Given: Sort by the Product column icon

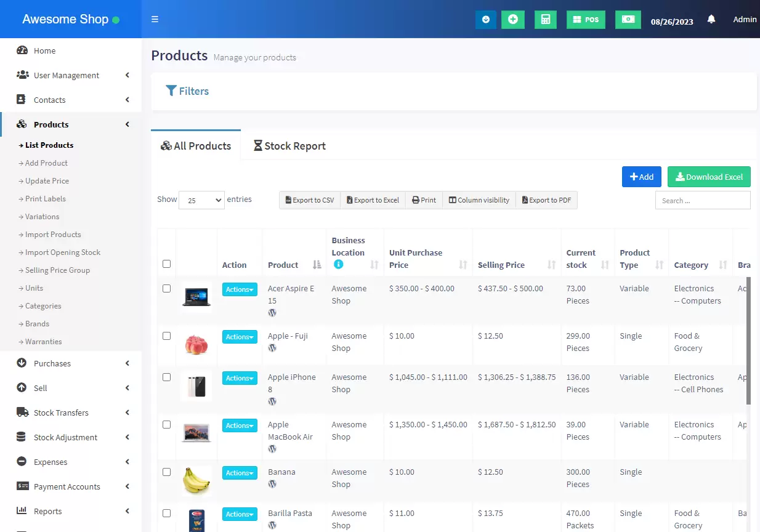Looking at the screenshot, I should tap(317, 265).
